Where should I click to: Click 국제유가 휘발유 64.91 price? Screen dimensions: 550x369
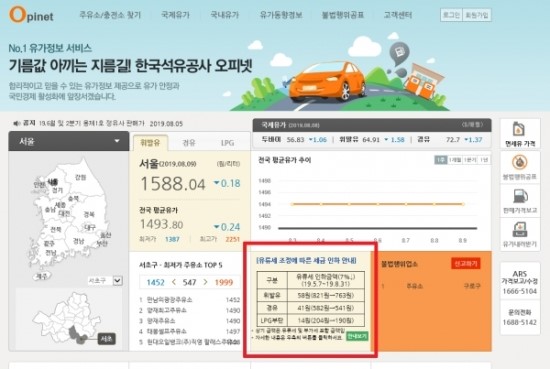point(372,140)
